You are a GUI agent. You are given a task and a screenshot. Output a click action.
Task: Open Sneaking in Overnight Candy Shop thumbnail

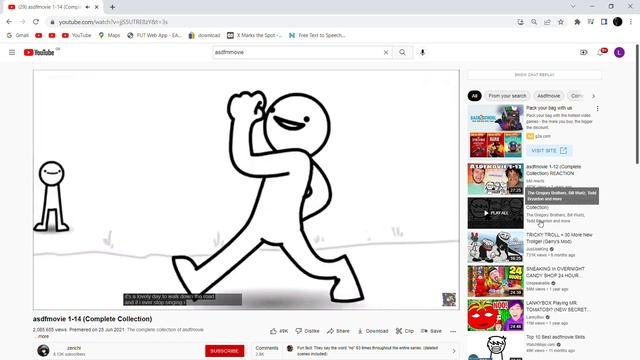pos(495,281)
